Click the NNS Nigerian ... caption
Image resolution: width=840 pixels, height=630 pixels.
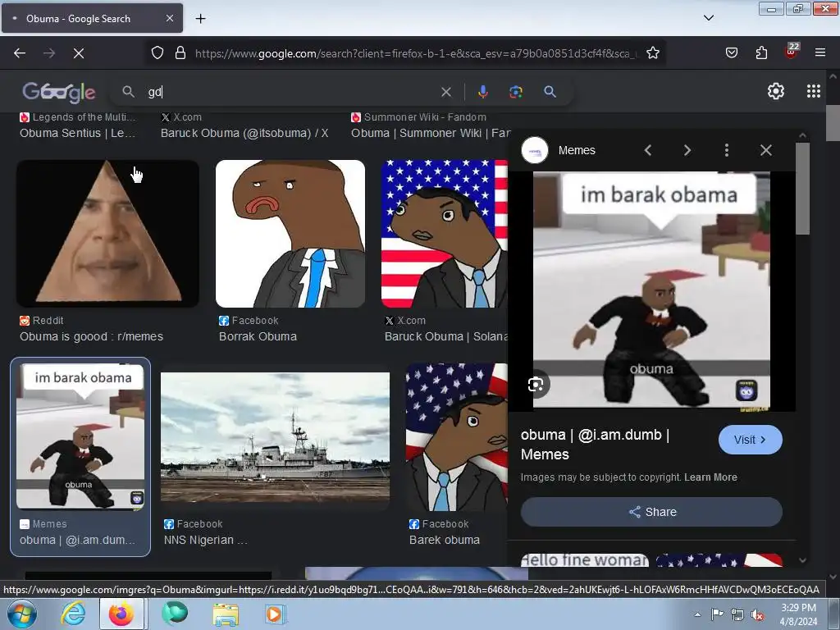[206, 540]
